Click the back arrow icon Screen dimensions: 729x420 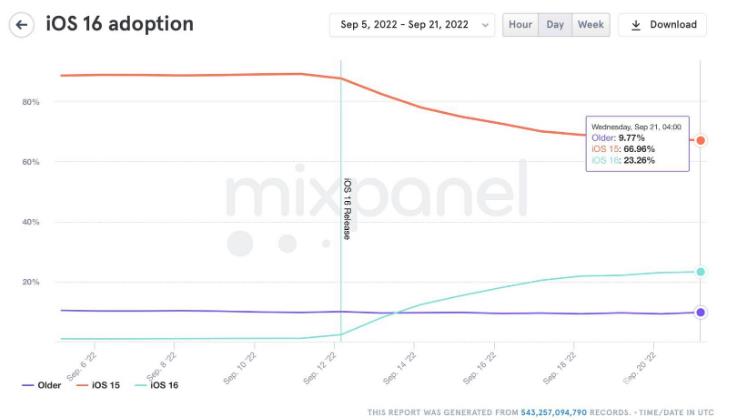pos(22,25)
